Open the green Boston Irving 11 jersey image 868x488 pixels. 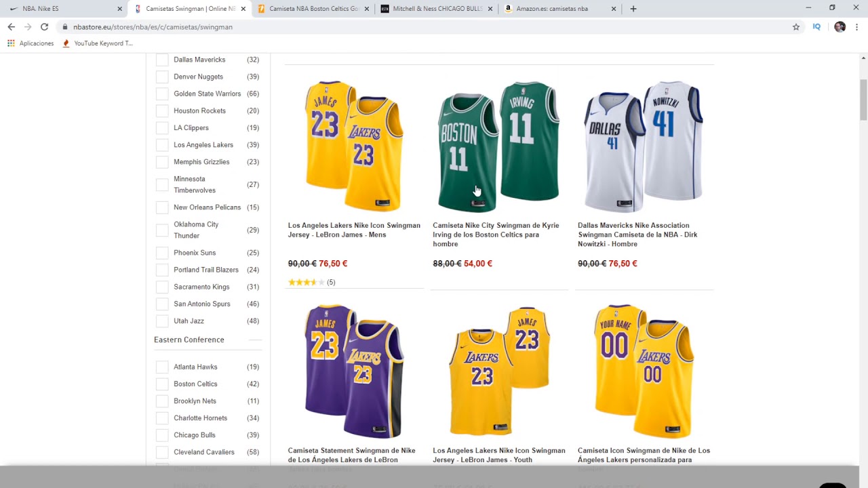pyautogui.click(x=499, y=146)
